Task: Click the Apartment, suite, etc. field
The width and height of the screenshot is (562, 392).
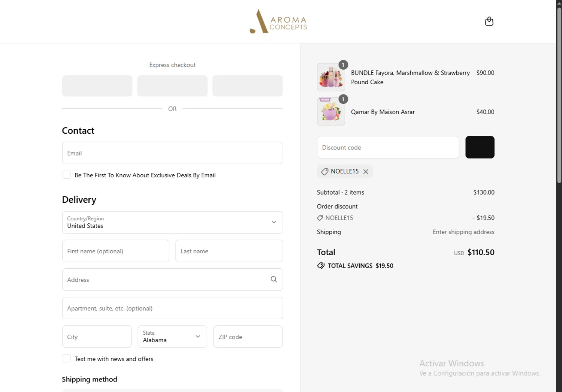Action: pyautogui.click(x=172, y=308)
